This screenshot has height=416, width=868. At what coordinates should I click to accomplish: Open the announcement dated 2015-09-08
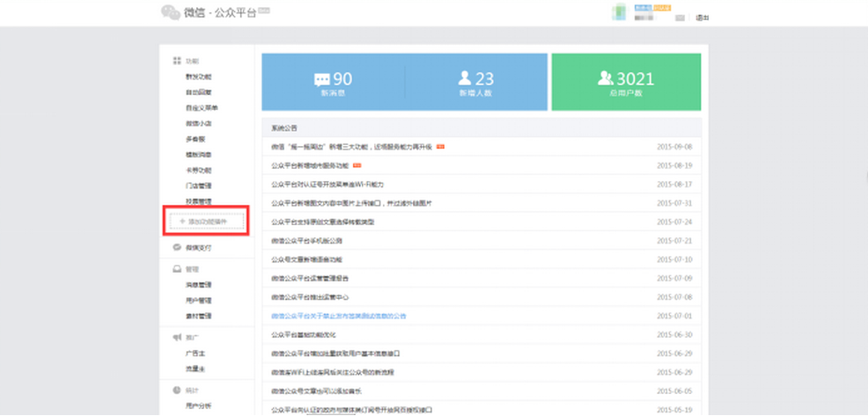351,147
